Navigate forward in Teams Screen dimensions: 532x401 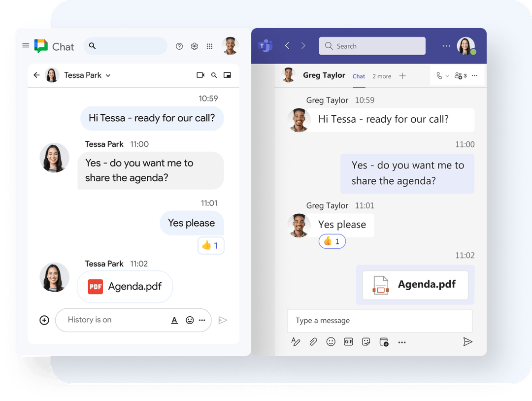pyautogui.click(x=303, y=46)
